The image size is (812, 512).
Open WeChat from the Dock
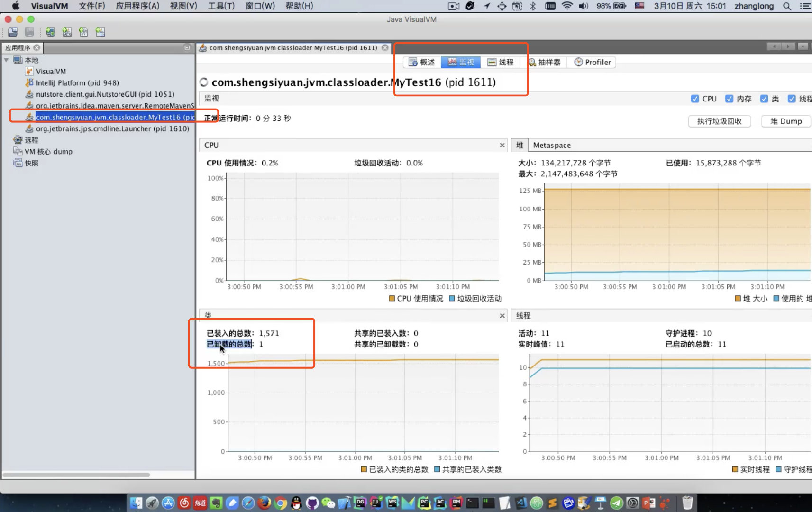(x=328, y=503)
